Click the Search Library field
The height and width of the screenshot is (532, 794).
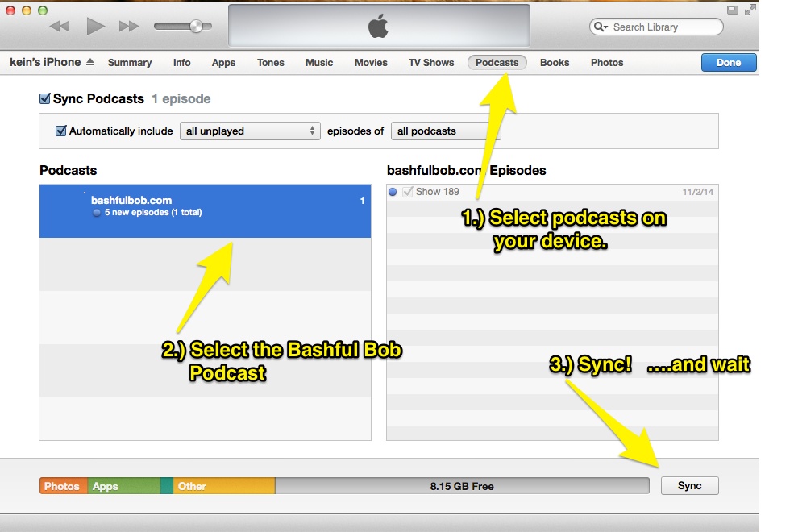[656, 27]
